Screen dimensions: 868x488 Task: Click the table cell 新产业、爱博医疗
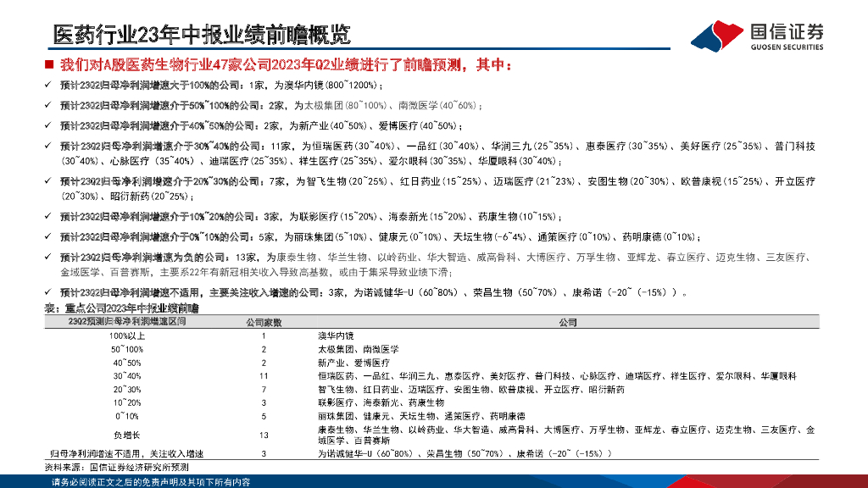click(353, 363)
